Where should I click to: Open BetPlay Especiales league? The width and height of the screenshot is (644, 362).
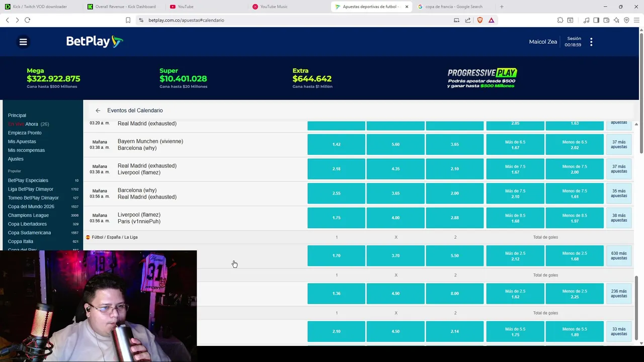click(x=43, y=180)
